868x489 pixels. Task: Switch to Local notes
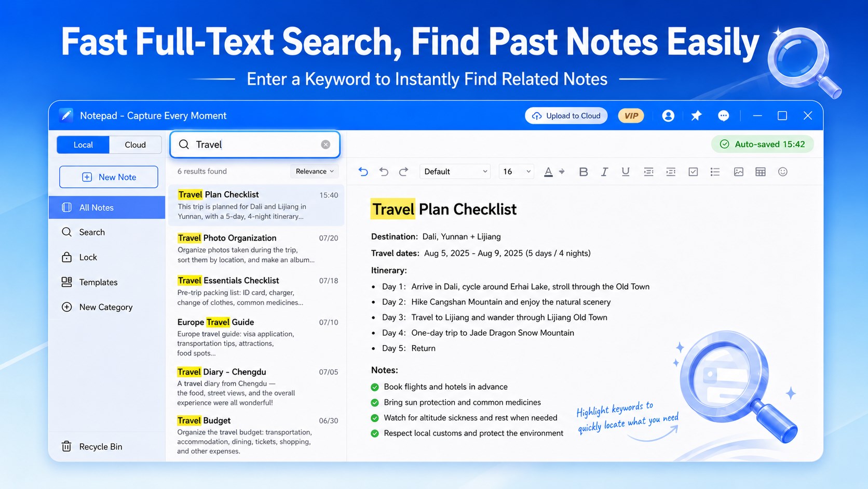[83, 145]
